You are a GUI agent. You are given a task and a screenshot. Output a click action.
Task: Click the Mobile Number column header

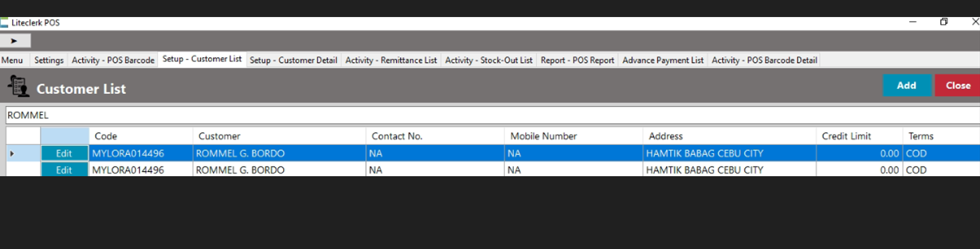coord(574,136)
